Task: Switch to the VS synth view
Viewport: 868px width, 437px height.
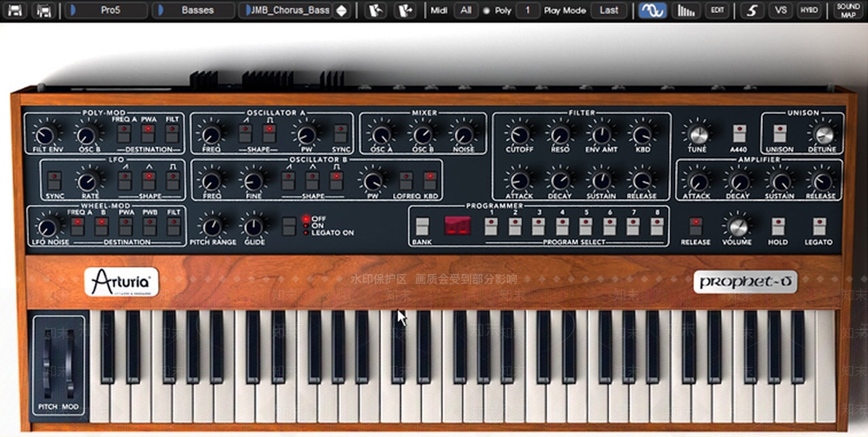Action: (x=781, y=10)
